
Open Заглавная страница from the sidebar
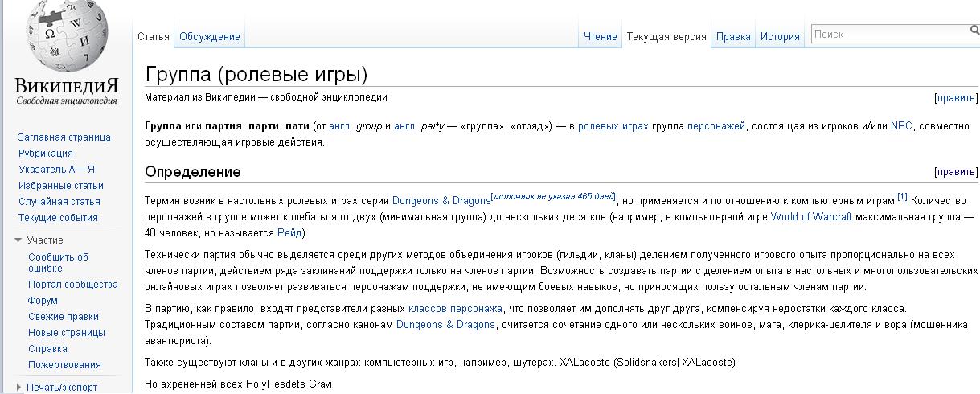pos(64,137)
